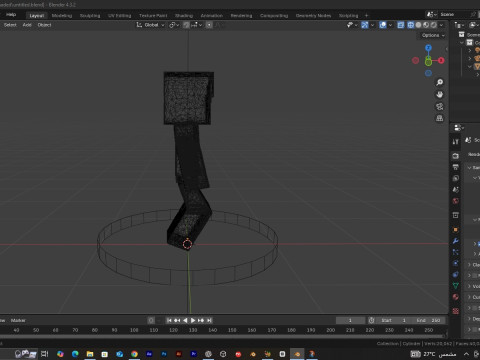Jump to the timeline start frame
Image resolution: width=480 pixels, height=360 pixels.
(x=169, y=320)
